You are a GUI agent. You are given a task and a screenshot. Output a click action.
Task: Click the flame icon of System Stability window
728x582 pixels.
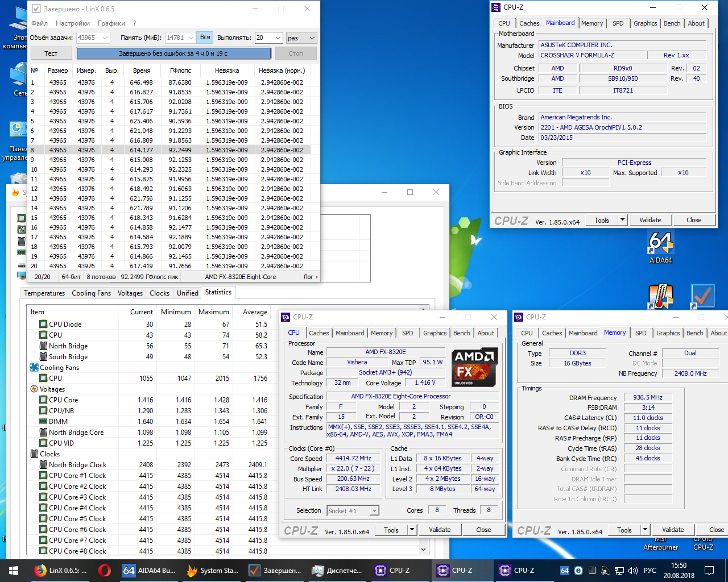16,193
